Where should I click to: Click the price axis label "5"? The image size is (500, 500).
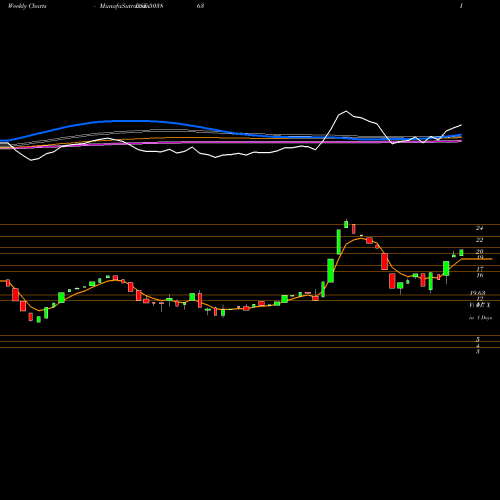(478, 339)
